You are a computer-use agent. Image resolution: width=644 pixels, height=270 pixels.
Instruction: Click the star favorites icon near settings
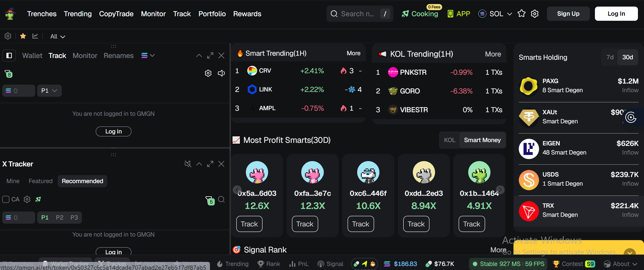[522, 13]
